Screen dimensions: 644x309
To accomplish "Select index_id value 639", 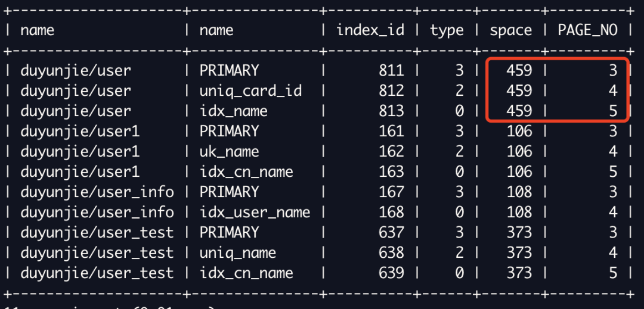I will coord(391,273).
